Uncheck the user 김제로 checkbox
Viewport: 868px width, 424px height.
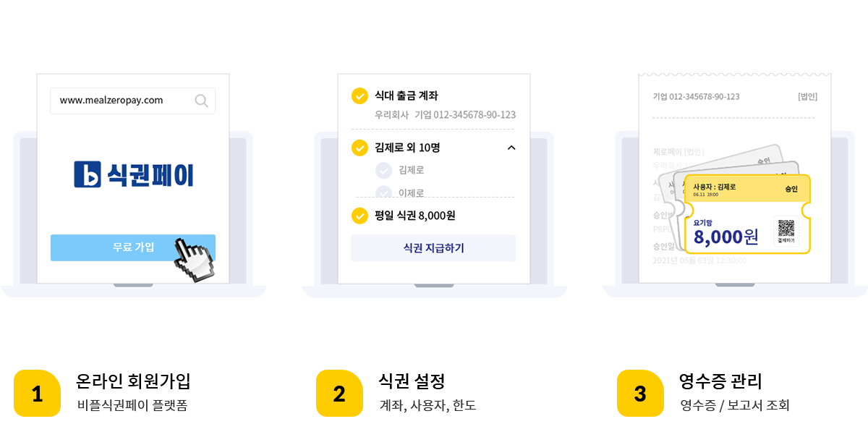(x=383, y=170)
